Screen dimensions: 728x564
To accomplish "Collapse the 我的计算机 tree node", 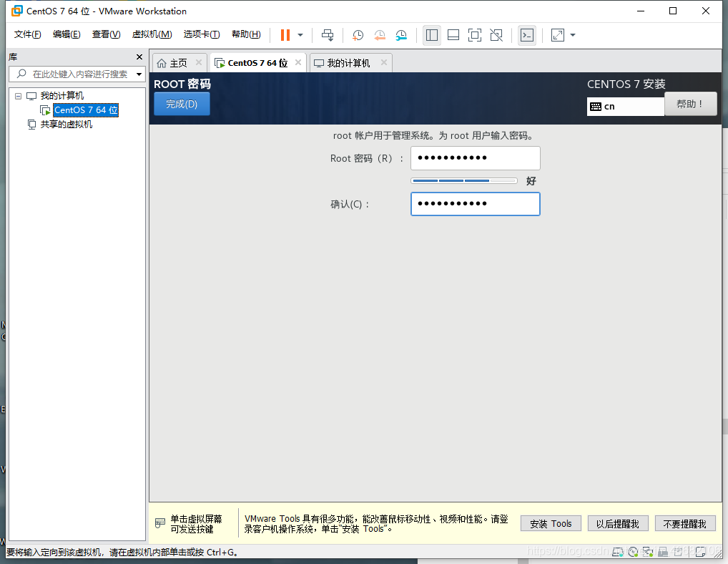I will click(x=18, y=96).
